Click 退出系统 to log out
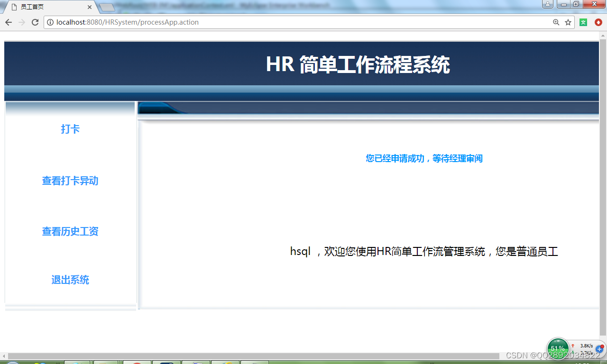The width and height of the screenshot is (607, 364). click(70, 280)
